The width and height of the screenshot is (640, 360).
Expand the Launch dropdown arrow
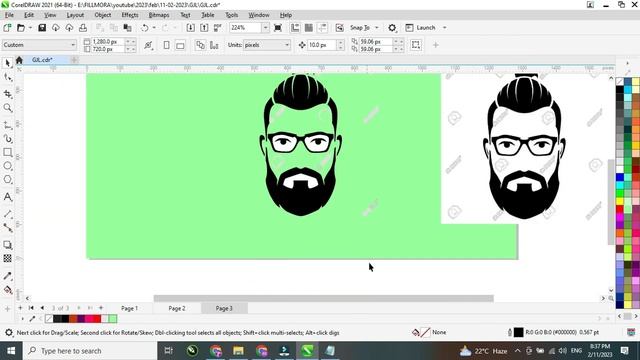pos(444,28)
